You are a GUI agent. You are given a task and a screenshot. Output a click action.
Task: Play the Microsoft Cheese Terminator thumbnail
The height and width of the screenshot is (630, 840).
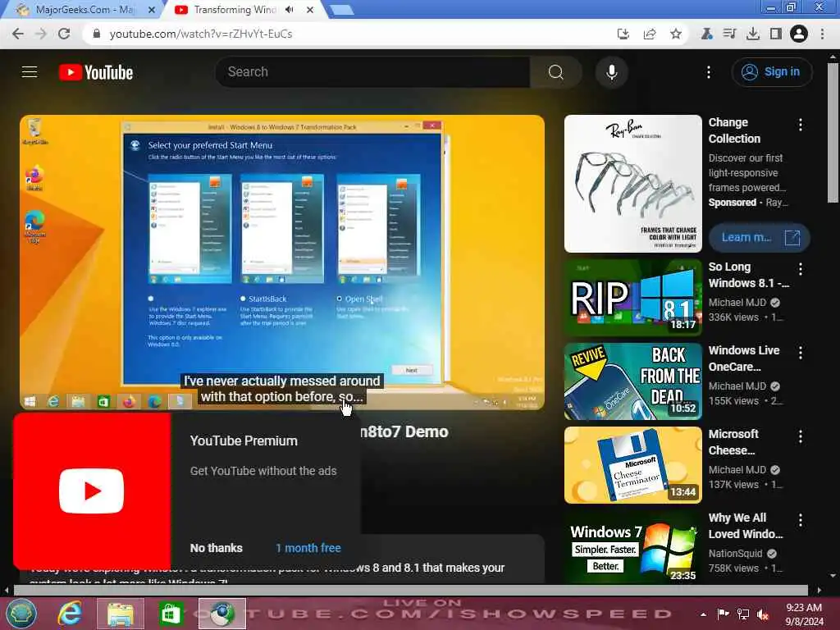pos(633,465)
